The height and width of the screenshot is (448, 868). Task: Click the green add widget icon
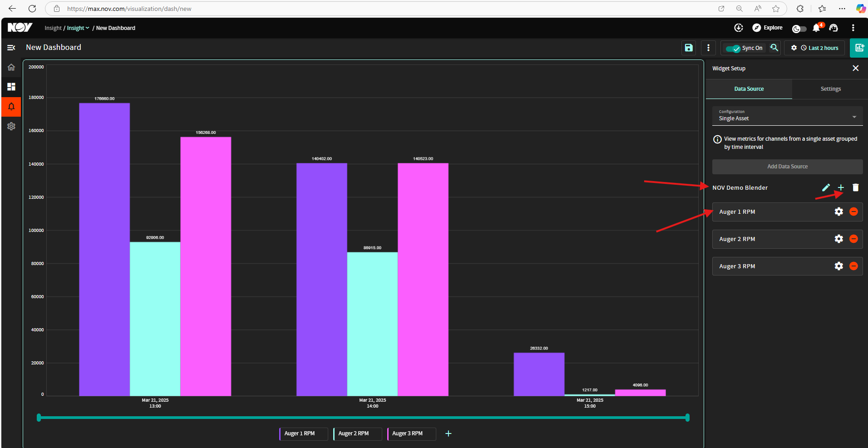click(859, 48)
